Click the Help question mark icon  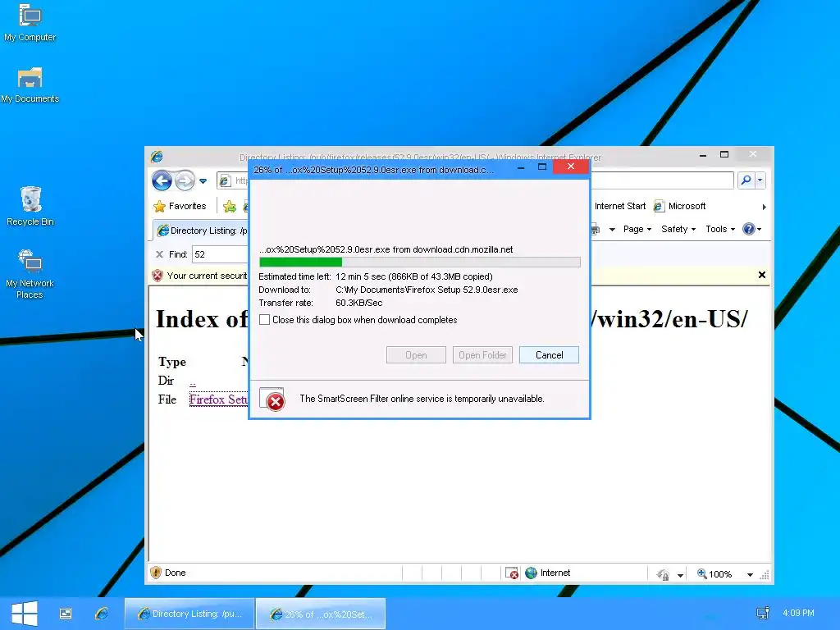coord(748,230)
